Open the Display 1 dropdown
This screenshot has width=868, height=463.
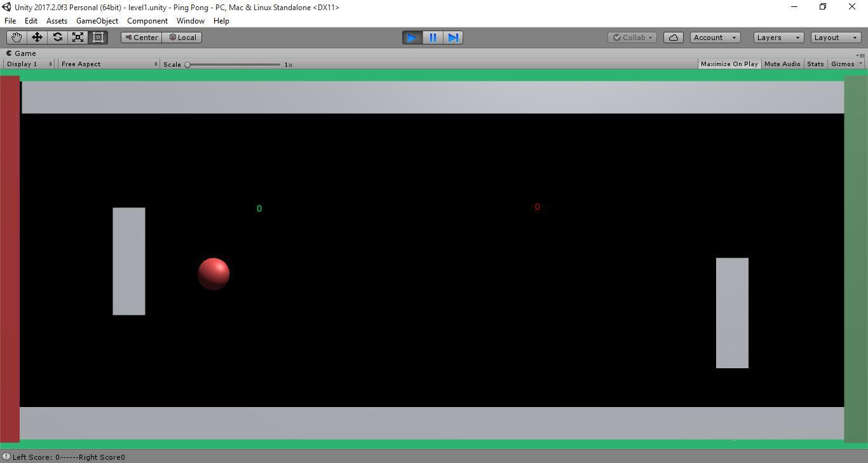(x=30, y=64)
